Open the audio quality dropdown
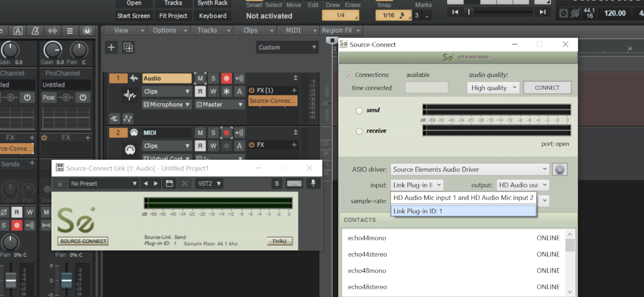Screen dimensions: 644x297 tap(493, 88)
